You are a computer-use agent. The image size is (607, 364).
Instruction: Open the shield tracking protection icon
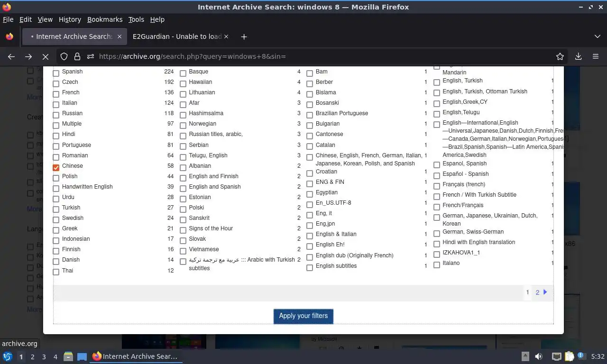pyautogui.click(x=64, y=56)
